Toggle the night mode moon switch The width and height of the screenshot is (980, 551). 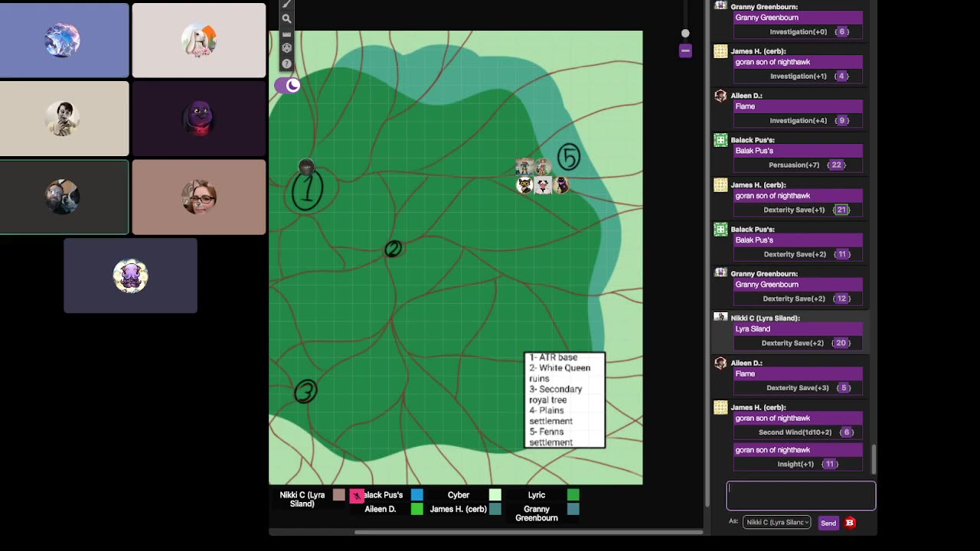[288, 85]
